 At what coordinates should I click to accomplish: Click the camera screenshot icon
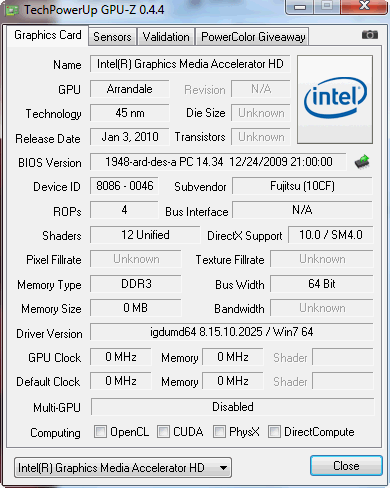(x=370, y=35)
